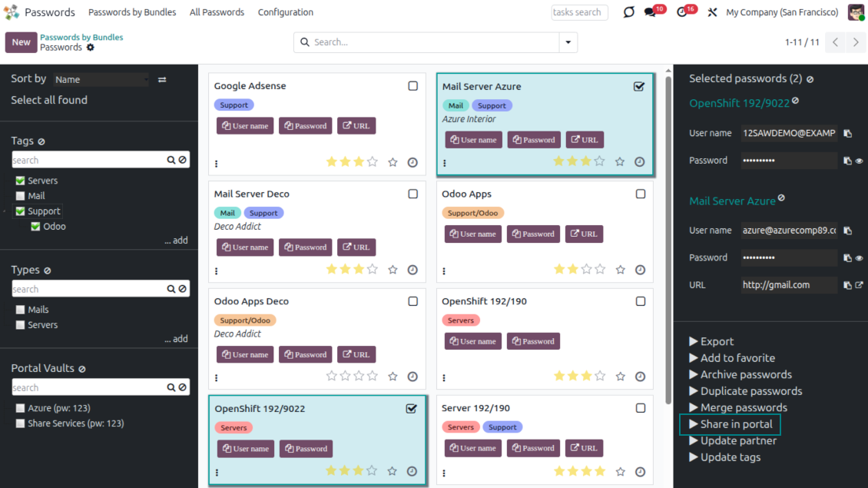Screen dimensions: 868x488
Task: Expand the Share in portal action
Action: click(x=730, y=424)
